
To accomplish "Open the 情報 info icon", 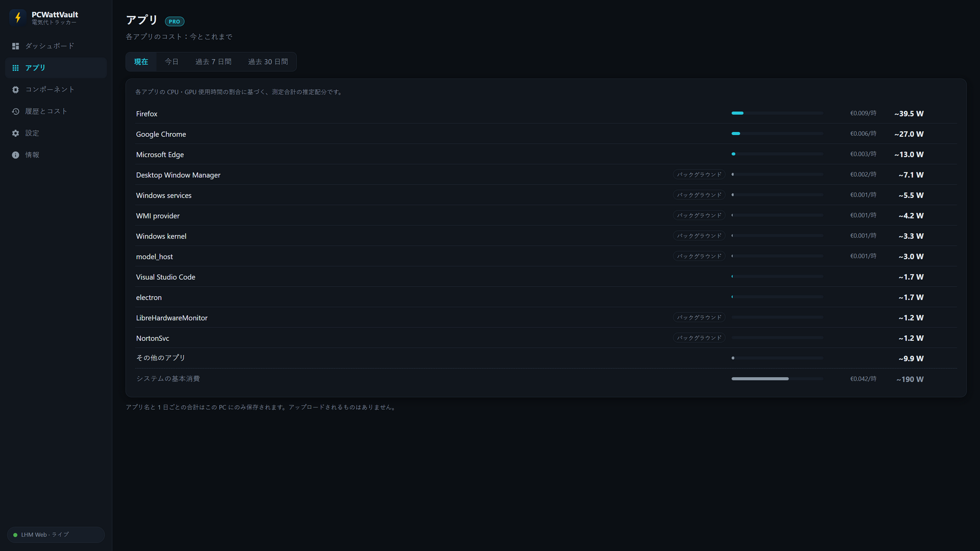I will [15, 155].
